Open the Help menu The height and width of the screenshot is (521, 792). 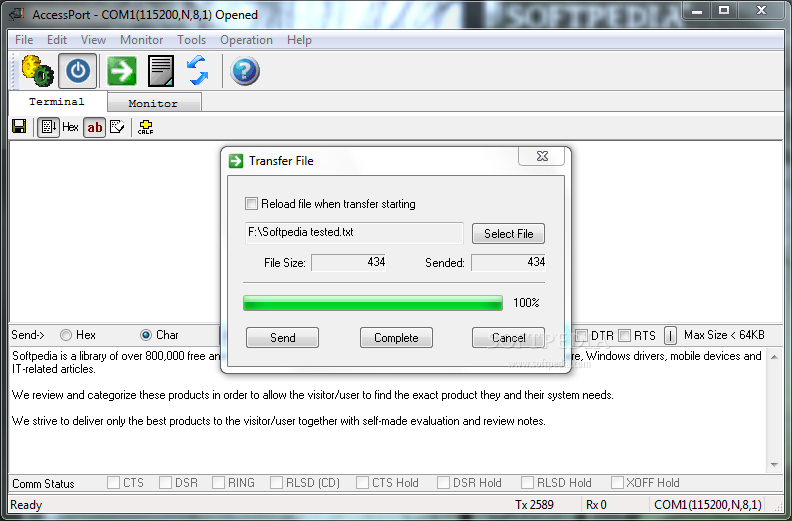(299, 40)
